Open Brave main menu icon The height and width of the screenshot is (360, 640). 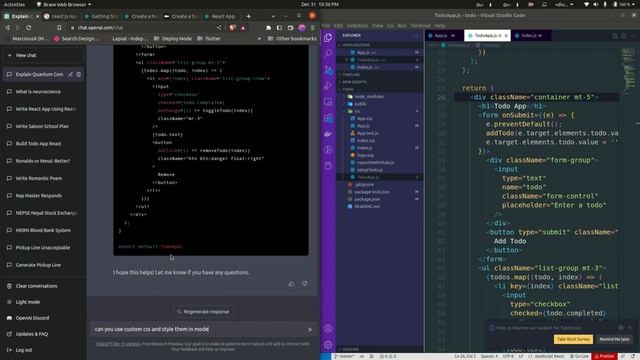313,27
